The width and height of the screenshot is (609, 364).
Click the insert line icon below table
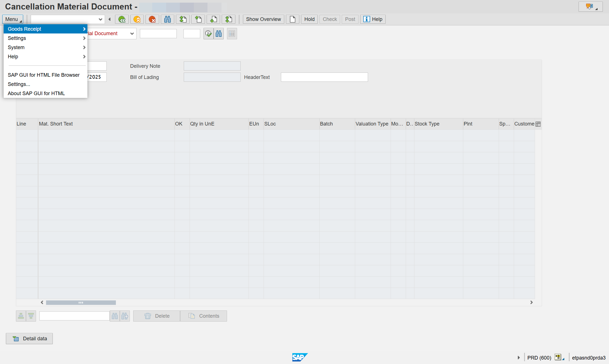[x=21, y=316]
